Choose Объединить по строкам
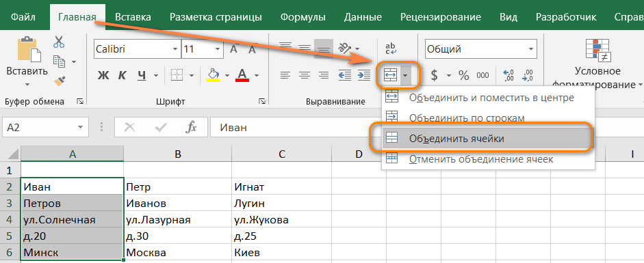This screenshot has height=263, width=644. click(489, 118)
